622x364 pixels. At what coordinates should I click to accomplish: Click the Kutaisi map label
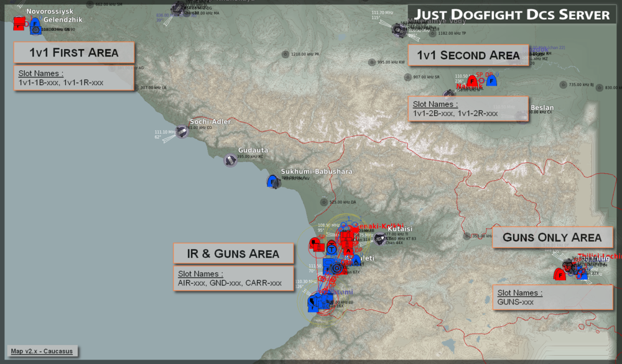pyautogui.click(x=400, y=229)
